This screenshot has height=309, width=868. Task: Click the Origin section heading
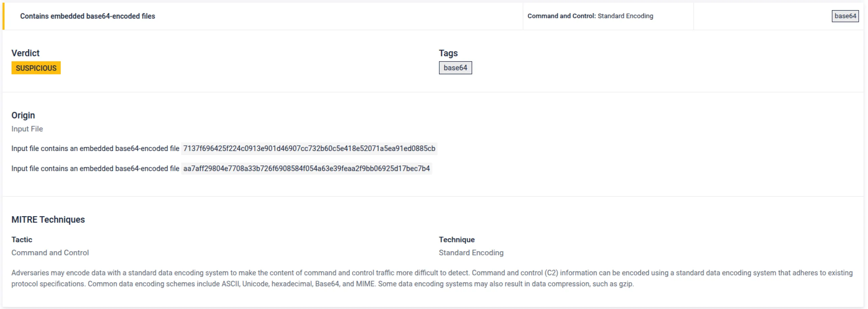click(23, 115)
